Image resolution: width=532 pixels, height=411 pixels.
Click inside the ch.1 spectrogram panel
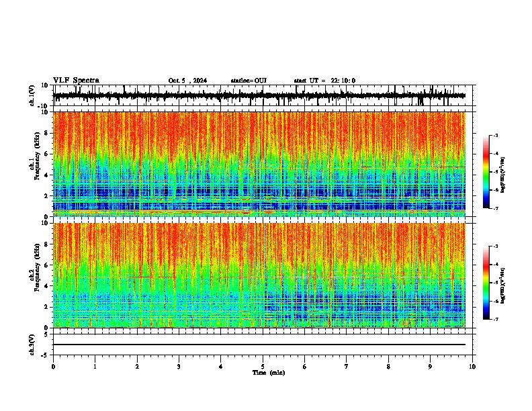tap(259, 164)
